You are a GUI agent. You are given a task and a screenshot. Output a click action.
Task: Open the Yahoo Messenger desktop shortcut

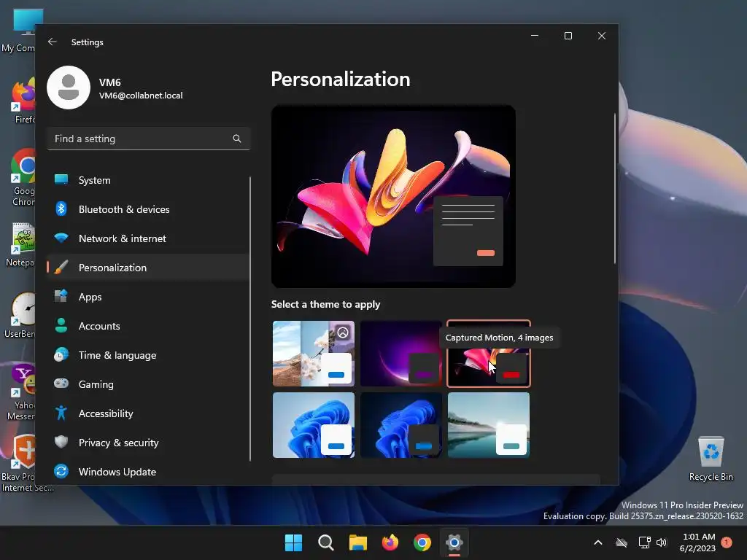tap(21, 392)
